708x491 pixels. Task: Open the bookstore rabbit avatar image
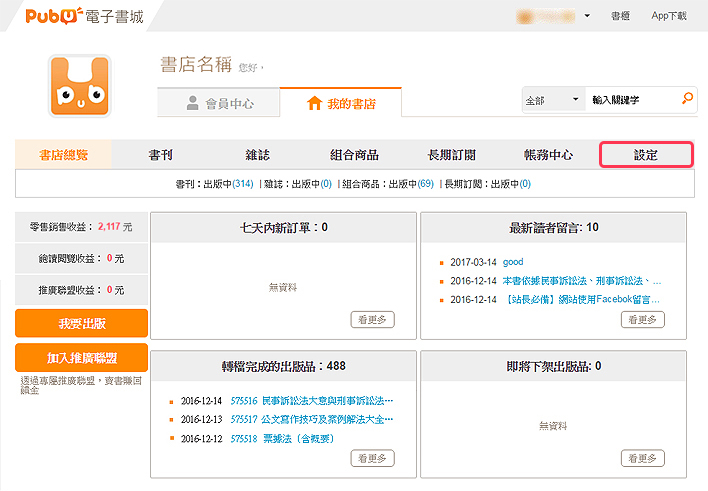[x=80, y=85]
